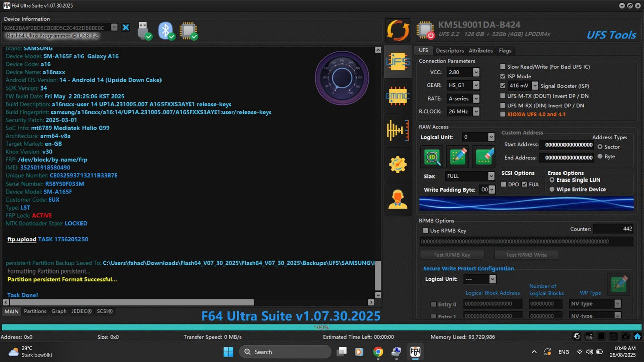Click the USB connection status icon
This screenshot has width=644, height=362.
(144, 31)
